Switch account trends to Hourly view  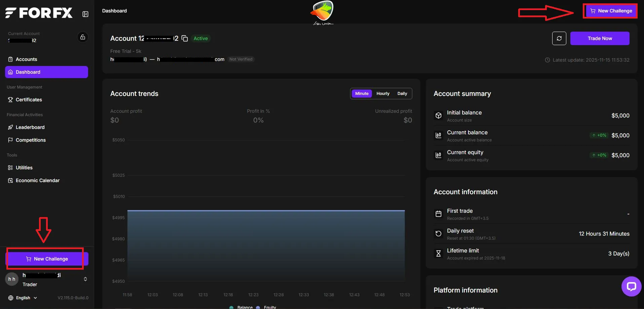(383, 93)
